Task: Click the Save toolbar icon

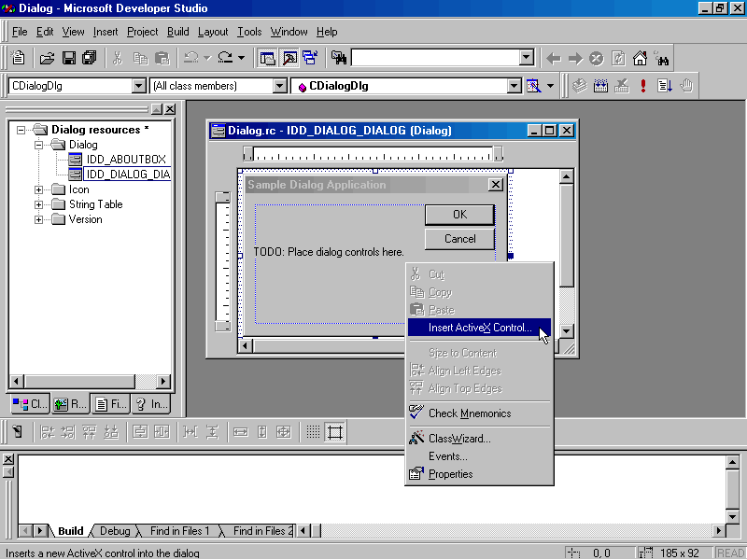Action: click(68, 58)
